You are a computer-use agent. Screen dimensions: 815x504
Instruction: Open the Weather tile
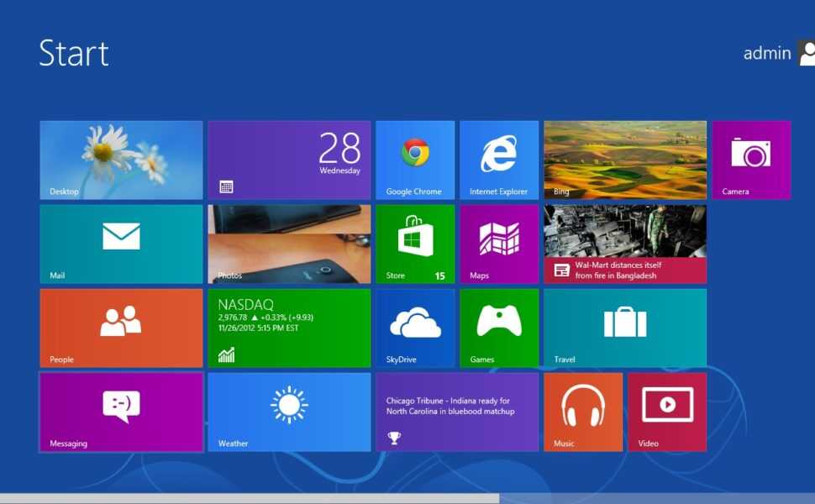[289, 412]
